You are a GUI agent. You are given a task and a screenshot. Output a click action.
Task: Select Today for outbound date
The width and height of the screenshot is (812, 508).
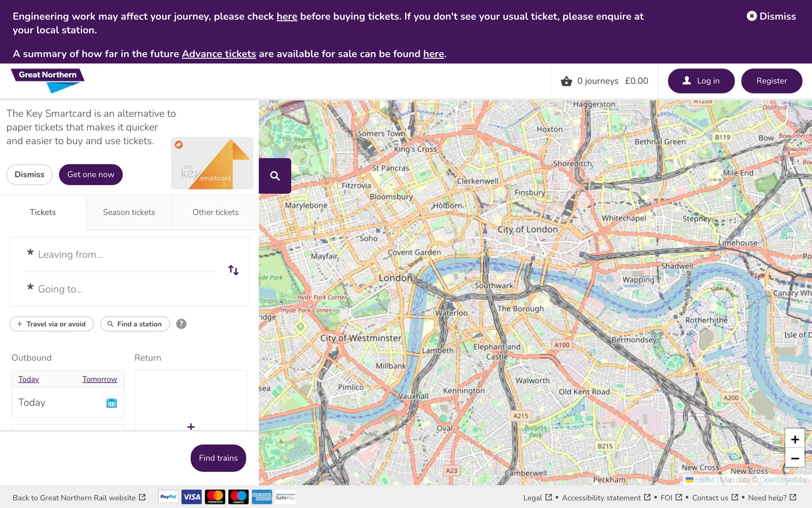(28, 379)
